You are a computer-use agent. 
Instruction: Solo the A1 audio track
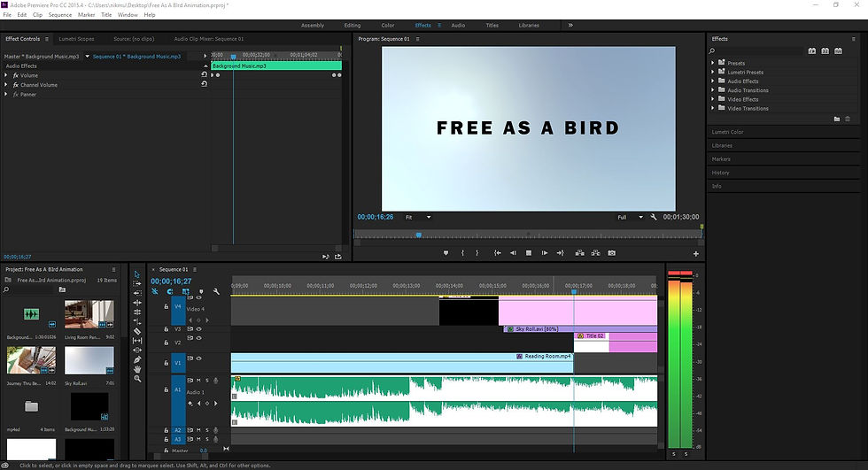pos(207,381)
